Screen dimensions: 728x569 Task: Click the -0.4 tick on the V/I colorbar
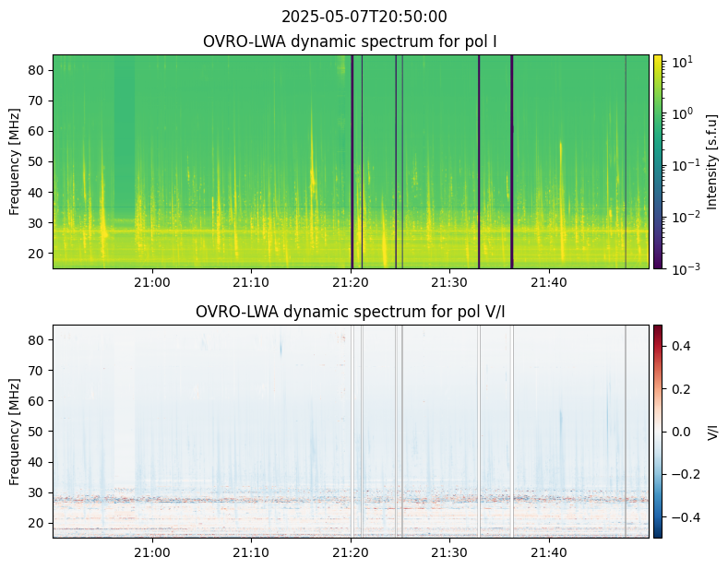[x=682, y=516]
